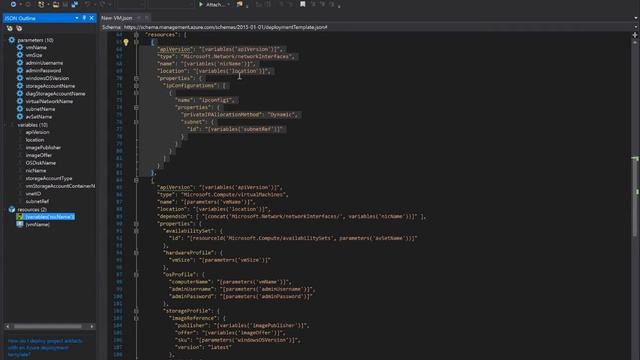
Task: Click gear icon beside vmSize parameter
Action: [20, 55]
